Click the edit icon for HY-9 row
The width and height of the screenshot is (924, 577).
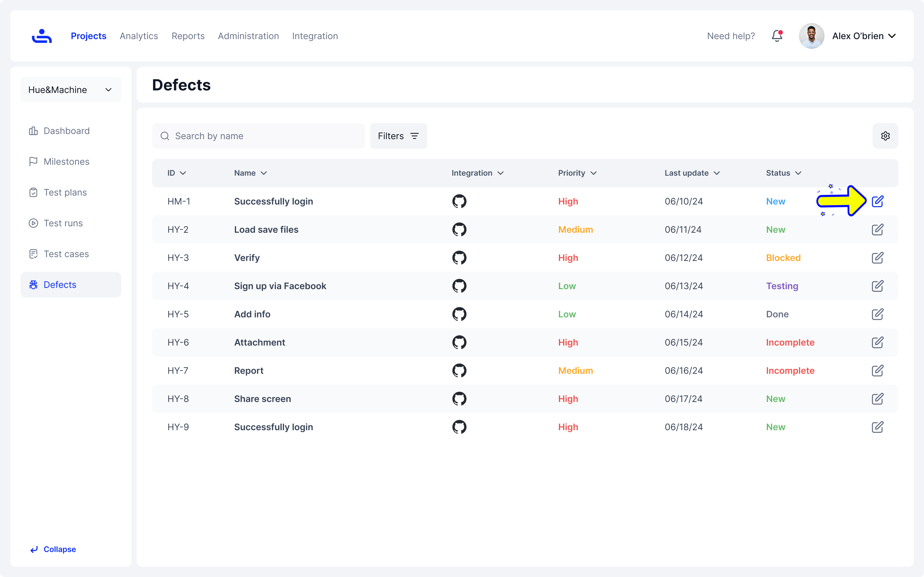pyautogui.click(x=877, y=427)
